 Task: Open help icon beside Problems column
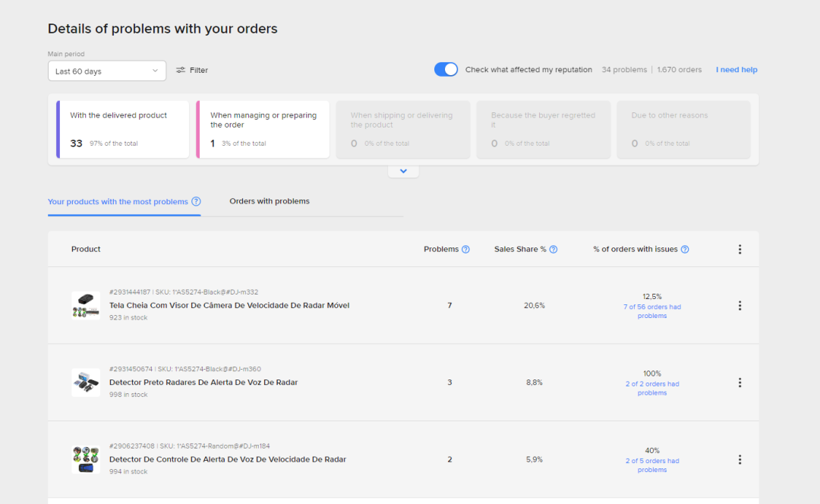point(465,249)
